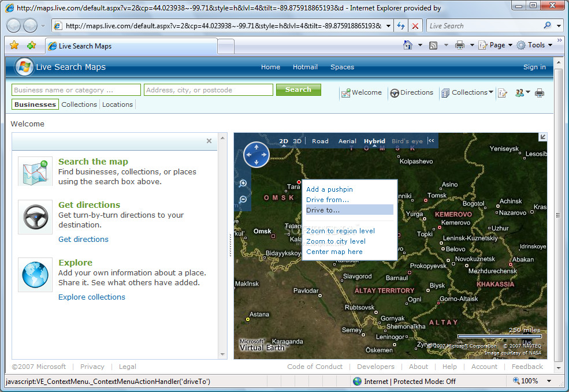Open the Hotmail link
This screenshot has width=569, height=392.
pos(305,67)
